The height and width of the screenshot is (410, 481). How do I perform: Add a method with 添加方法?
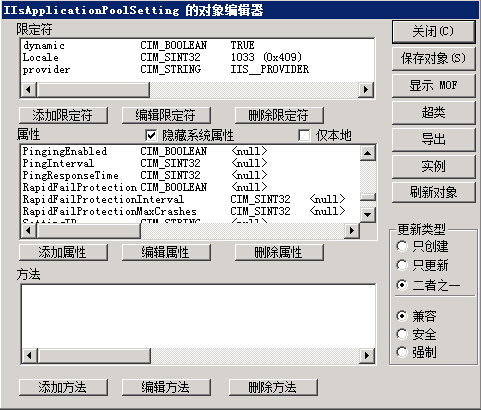[63, 387]
